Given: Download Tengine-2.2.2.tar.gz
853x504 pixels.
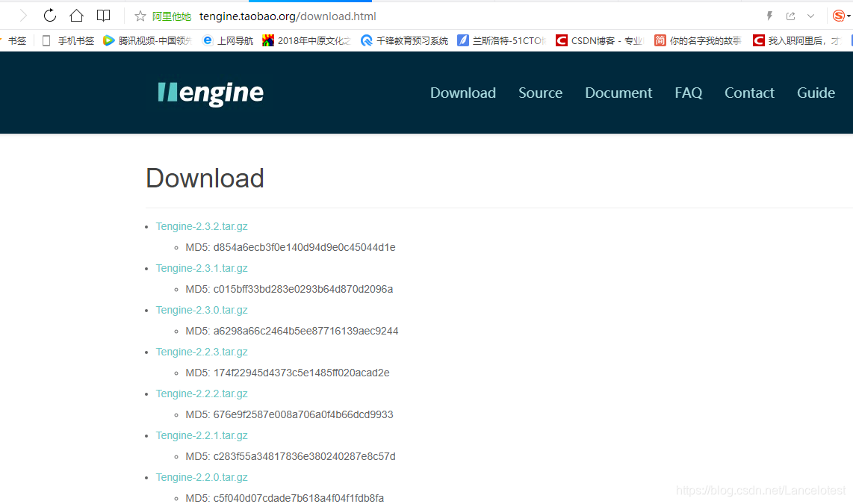Looking at the screenshot, I should pyautogui.click(x=201, y=393).
